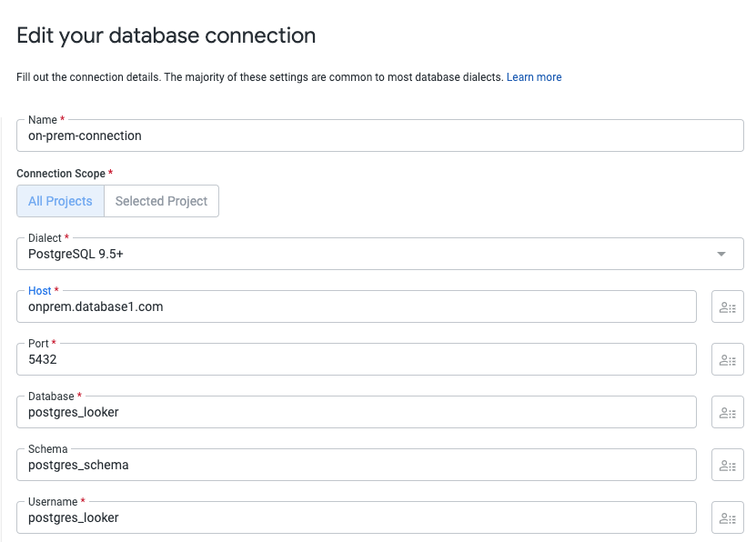756x542 pixels.
Task: Click the Edit your database connection heading
Action: pyautogui.click(x=166, y=35)
